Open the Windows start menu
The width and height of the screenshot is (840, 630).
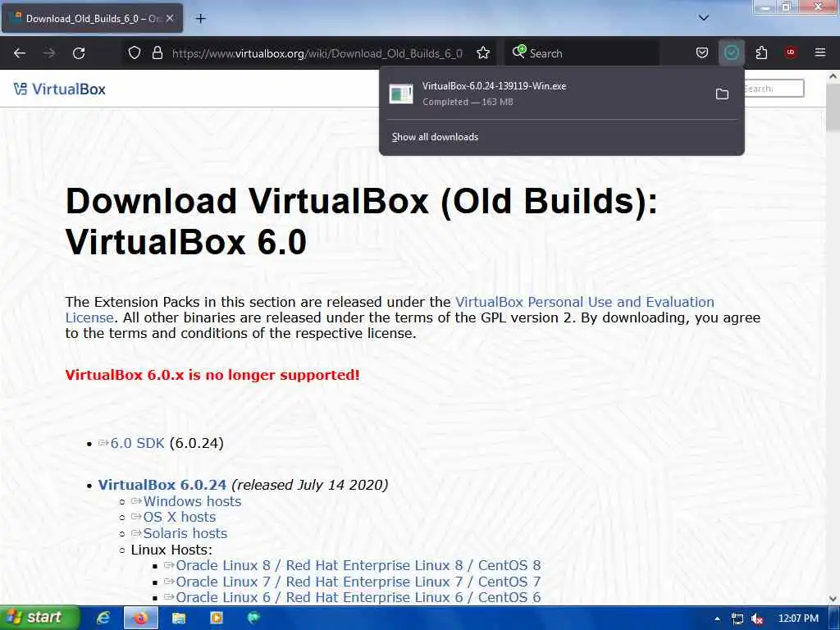tap(39, 618)
